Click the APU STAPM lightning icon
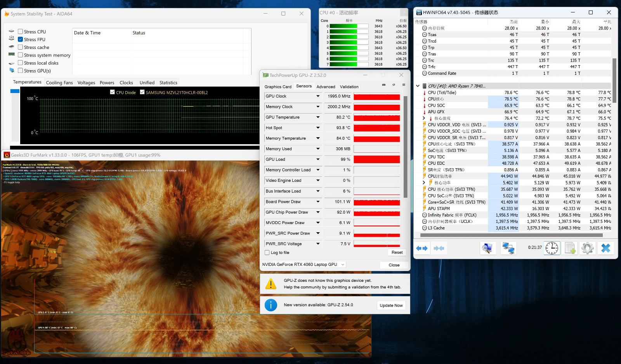The height and width of the screenshot is (364, 621). 425,209
